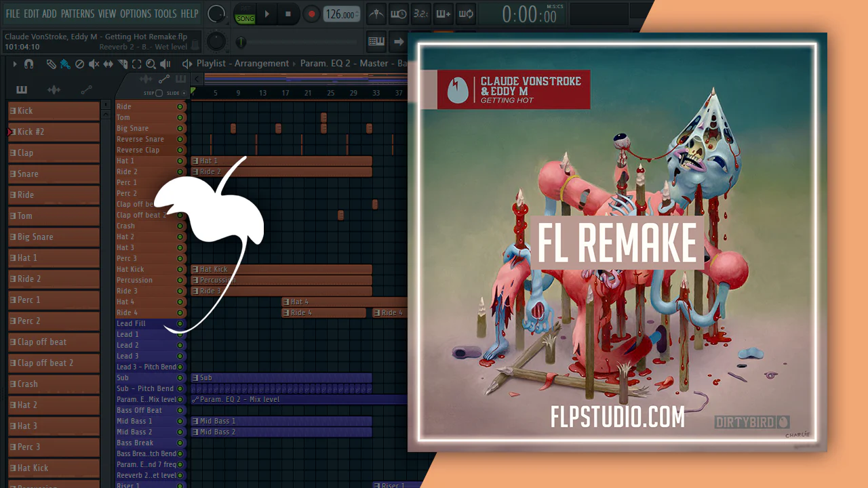Click the countdown 3.2 icon in top toolbar
The width and height of the screenshot is (868, 488).
(421, 14)
